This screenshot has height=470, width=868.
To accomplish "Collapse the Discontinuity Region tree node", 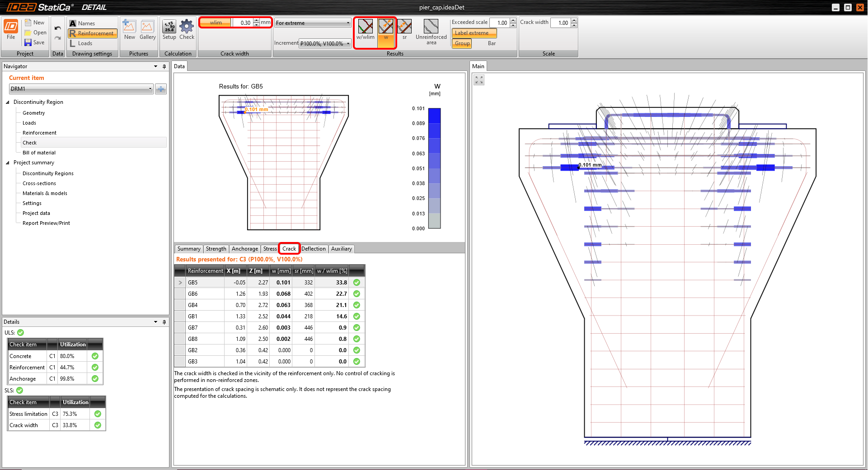I will pos(8,102).
